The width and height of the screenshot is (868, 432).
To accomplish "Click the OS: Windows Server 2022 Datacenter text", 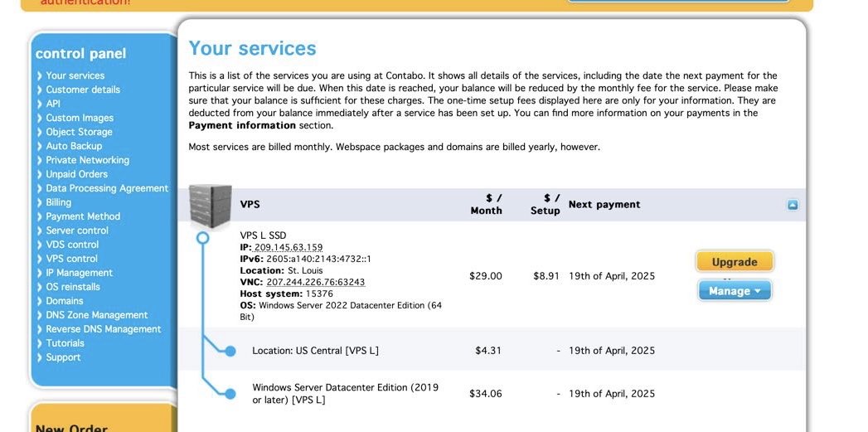I will pos(341,311).
